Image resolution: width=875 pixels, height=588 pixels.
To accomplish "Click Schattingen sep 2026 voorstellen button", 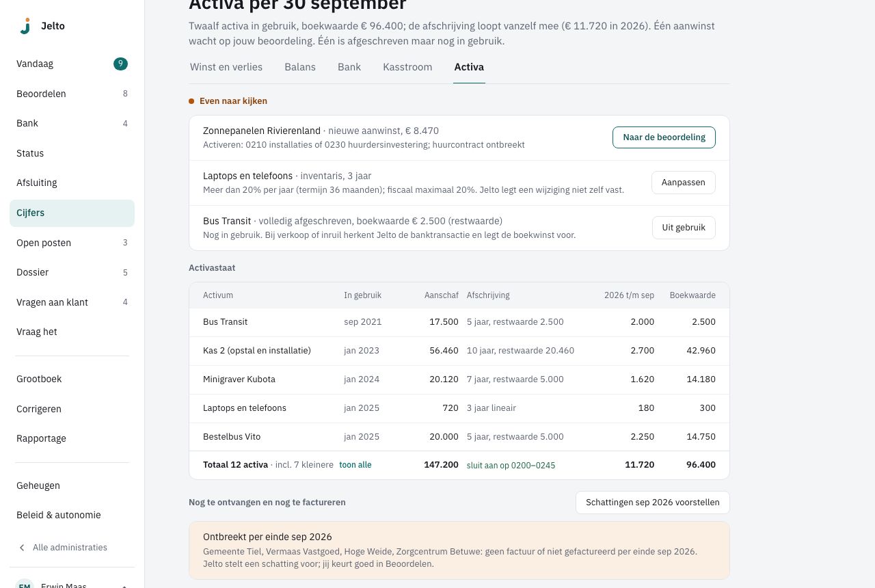I will click(x=652, y=503).
